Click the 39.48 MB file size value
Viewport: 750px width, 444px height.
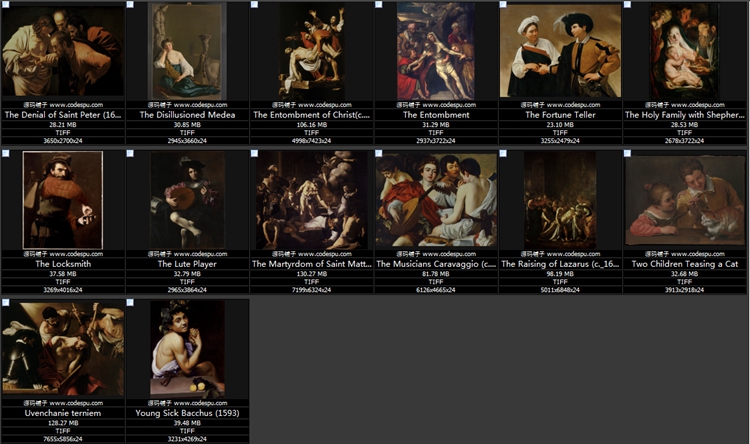[x=187, y=423]
